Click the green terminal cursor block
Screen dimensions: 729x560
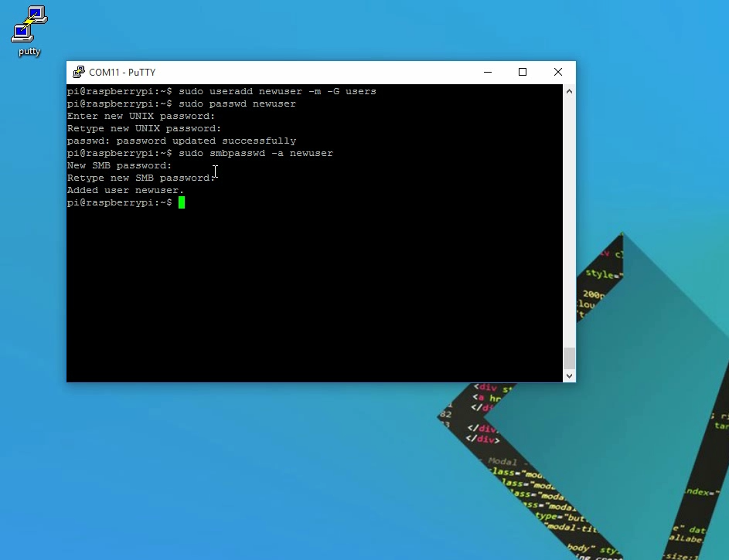pyautogui.click(x=182, y=202)
